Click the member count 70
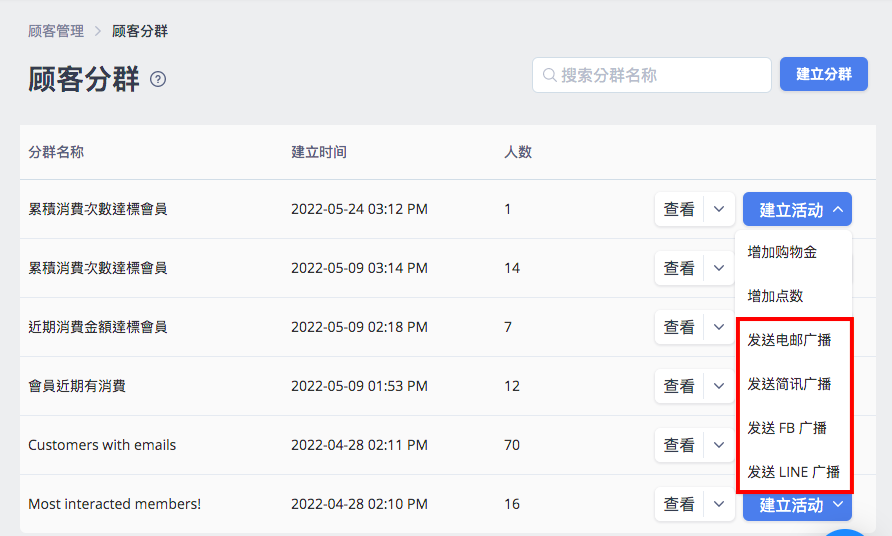892x536 pixels. click(x=512, y=445)
